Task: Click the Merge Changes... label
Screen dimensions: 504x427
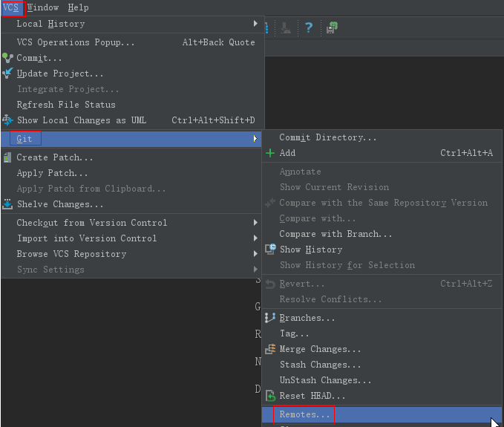Action: [x=320, y=349]
